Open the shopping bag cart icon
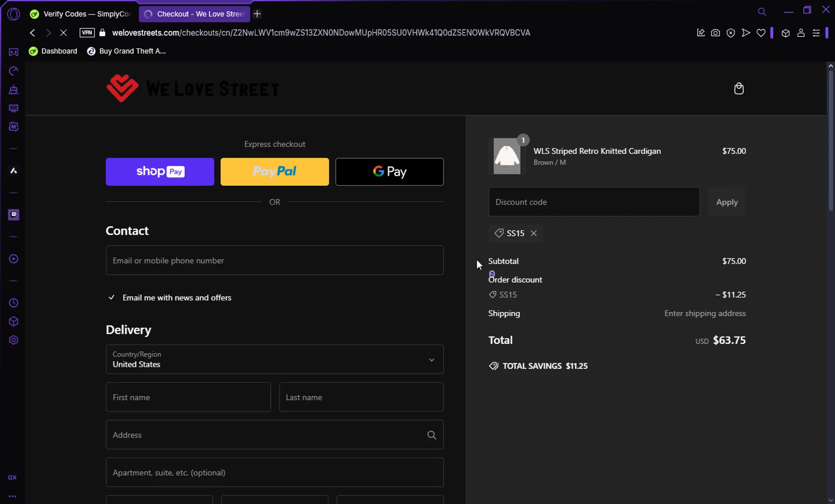835x504 pixels. click(739, 88)
